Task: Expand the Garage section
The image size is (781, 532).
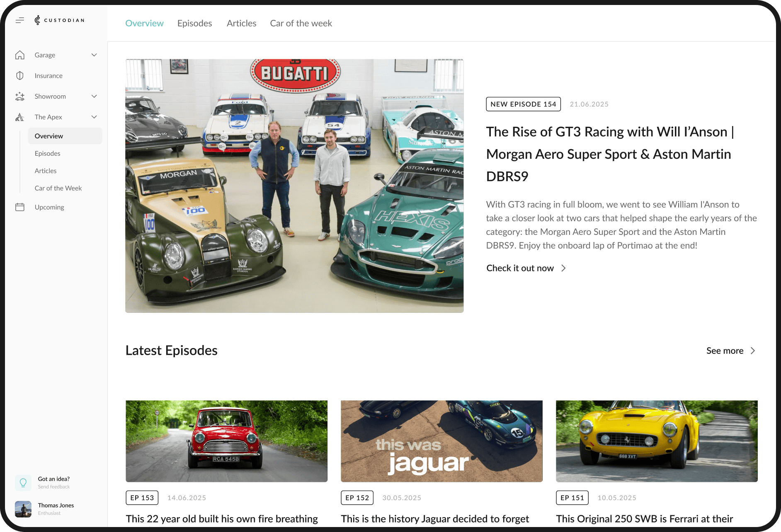Action: tap(94, 55)
